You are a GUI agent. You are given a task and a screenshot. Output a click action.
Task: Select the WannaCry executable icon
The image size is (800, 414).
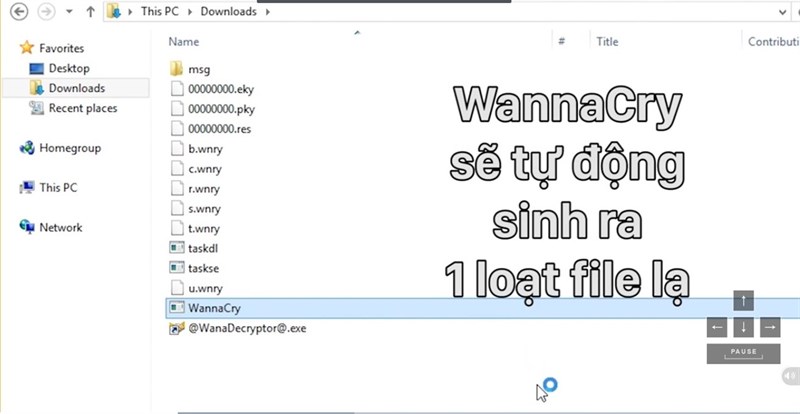(x=177, y=308)
